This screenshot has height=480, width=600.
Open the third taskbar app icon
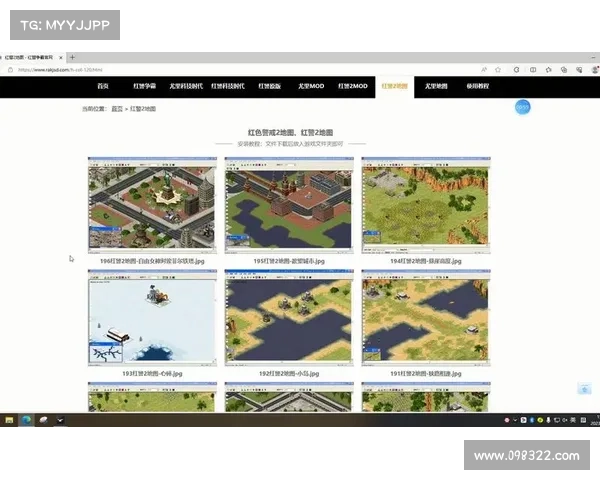coord(43,420)
